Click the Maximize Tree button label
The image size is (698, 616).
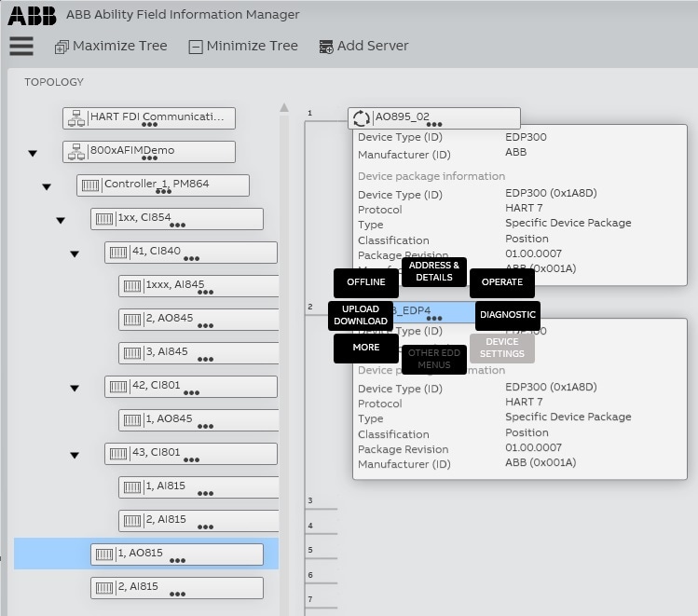pyautogui.click(x=120, y=46)
